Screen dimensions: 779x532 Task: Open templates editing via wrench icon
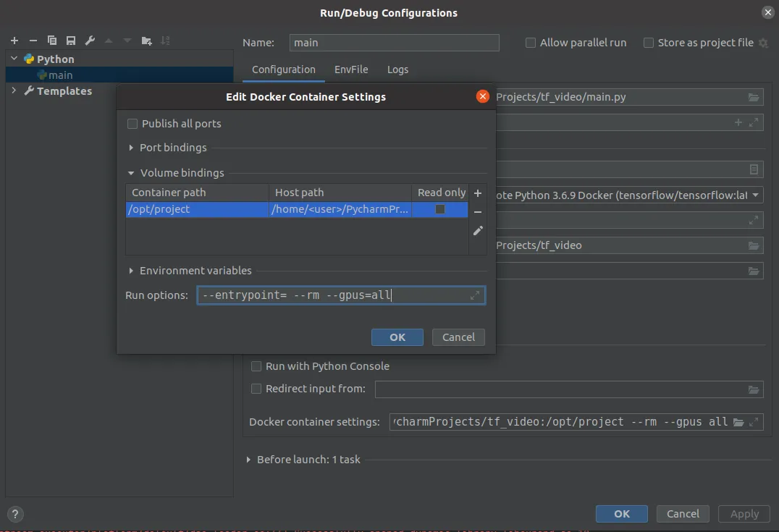[90, 41]
